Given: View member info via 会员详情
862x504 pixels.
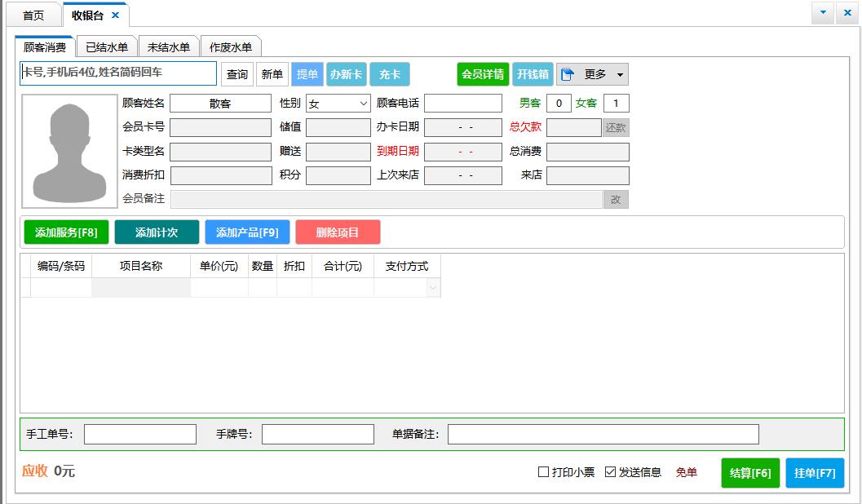Looking at the screenshot, I should point(483,74).
